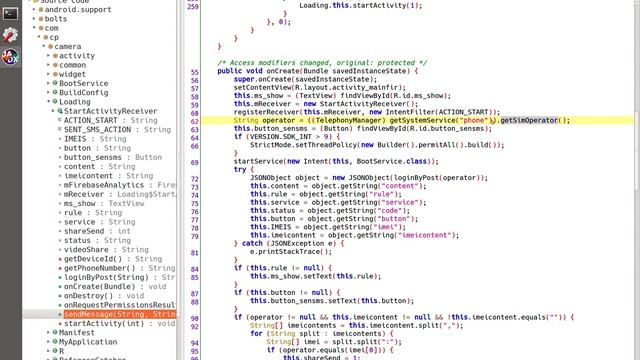Collapse the Loading class node
The image size is (640, 360).
tap(49, 102)
